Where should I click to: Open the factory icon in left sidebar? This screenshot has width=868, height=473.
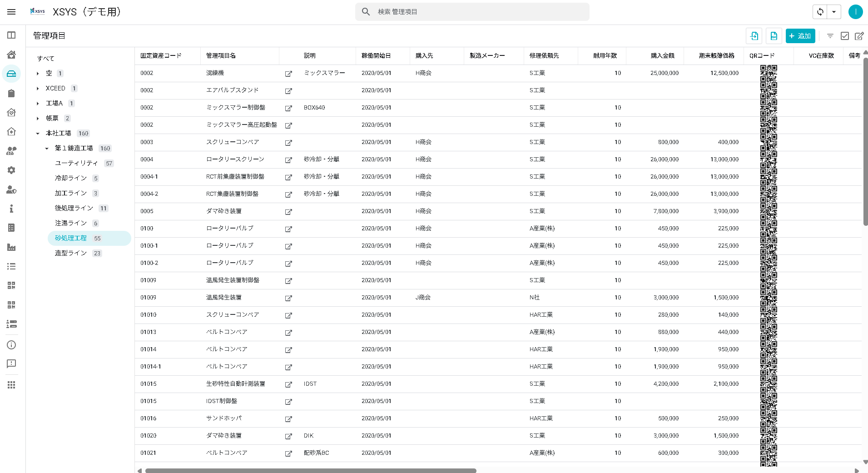[x=11, y=247]
